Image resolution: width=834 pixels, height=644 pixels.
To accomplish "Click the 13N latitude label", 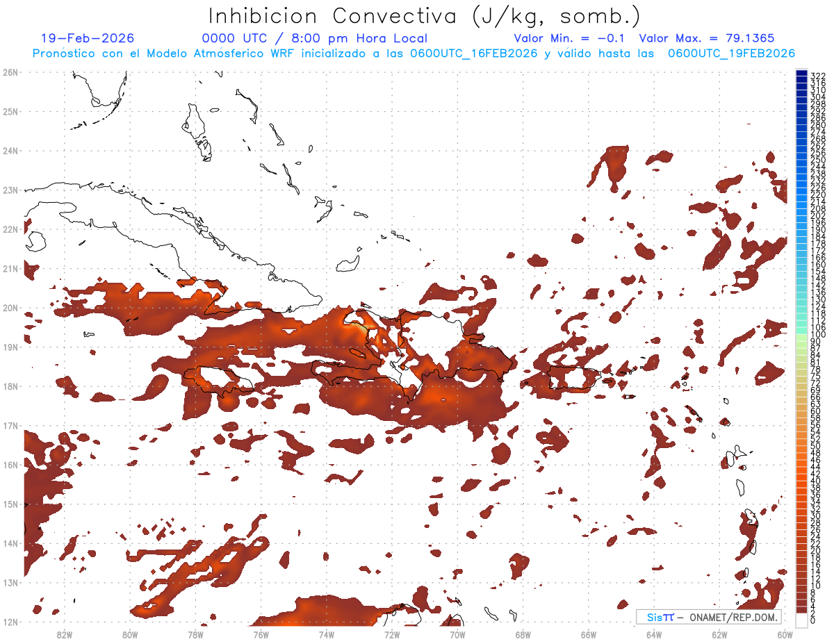I will point(10,582).
